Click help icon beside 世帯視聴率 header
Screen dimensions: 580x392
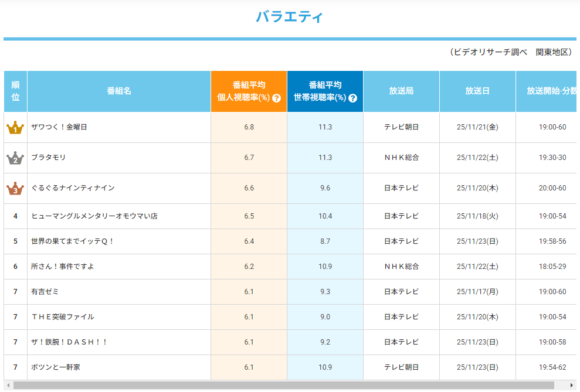click(x=353, y=98)
